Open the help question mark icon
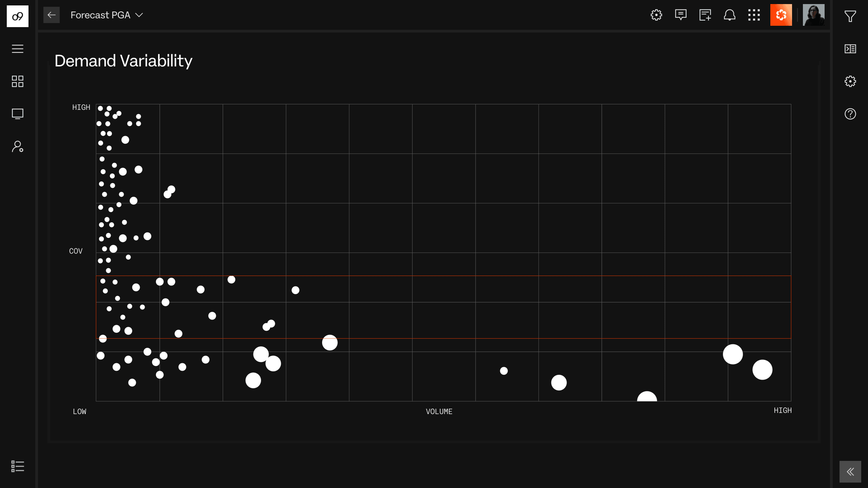The image size is (868, 488). click(850, 114)
